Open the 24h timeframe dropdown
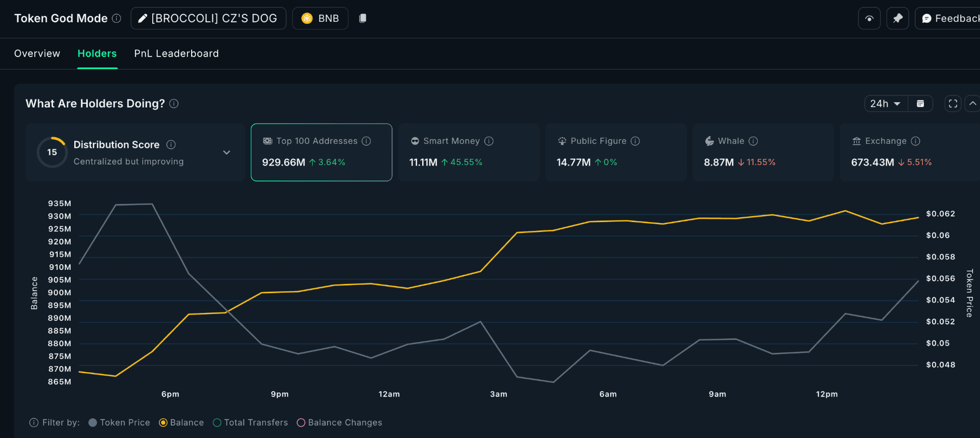 tap(885, 104)
